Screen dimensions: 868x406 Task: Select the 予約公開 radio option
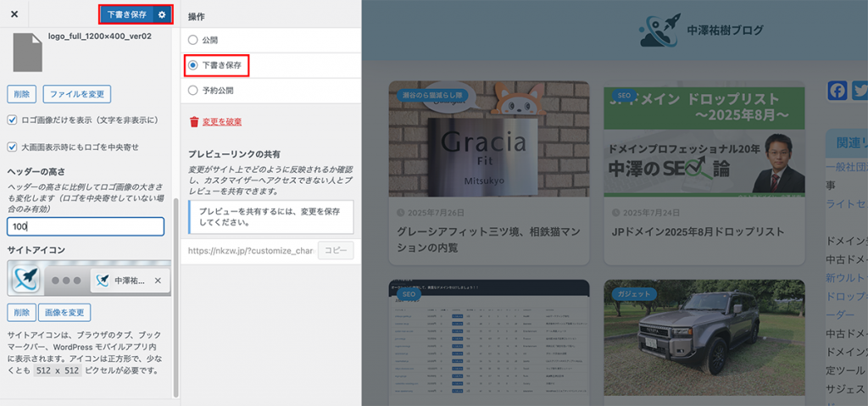193,90
